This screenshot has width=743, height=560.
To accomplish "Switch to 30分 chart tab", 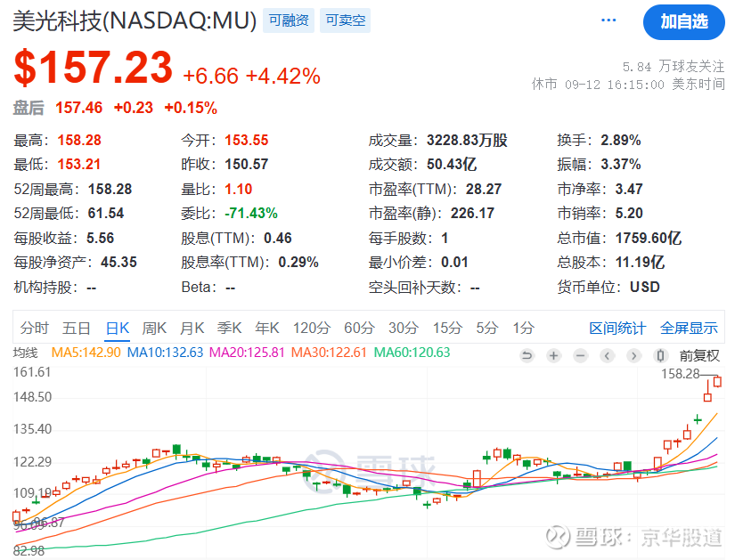I will point(404,328).
